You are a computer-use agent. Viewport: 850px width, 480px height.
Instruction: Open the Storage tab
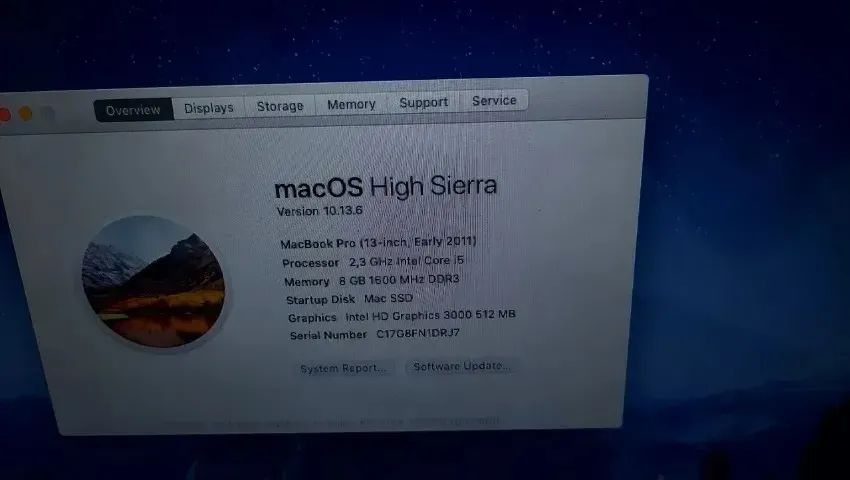(280, 106)
